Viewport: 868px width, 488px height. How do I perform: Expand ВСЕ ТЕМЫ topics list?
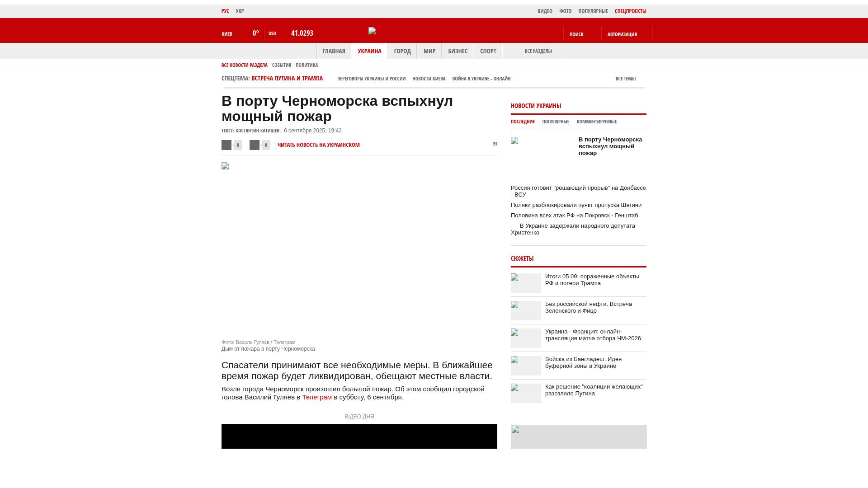tap(626, 79)
